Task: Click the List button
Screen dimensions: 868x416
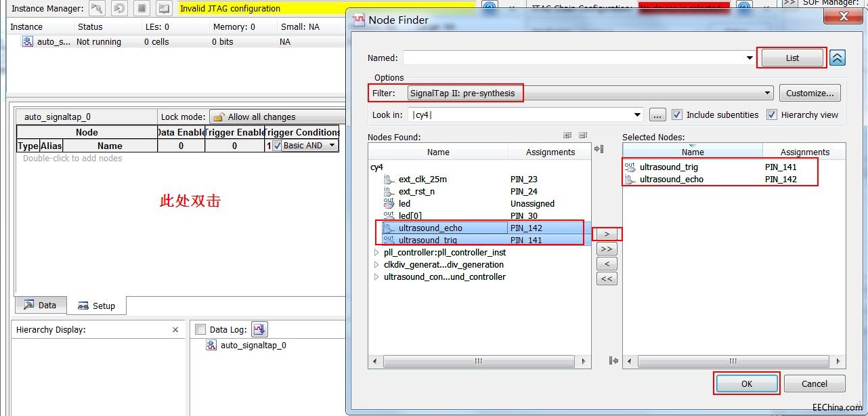Action: (792, 58)
